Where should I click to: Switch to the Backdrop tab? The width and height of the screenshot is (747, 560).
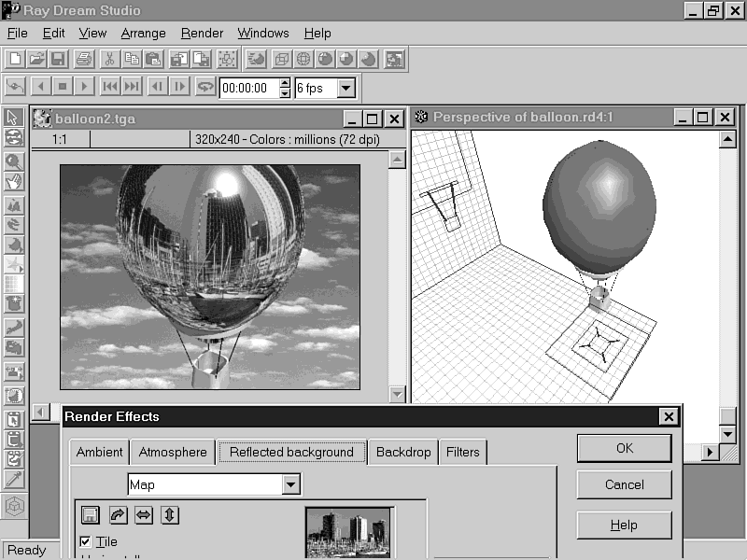pos(403,452)
